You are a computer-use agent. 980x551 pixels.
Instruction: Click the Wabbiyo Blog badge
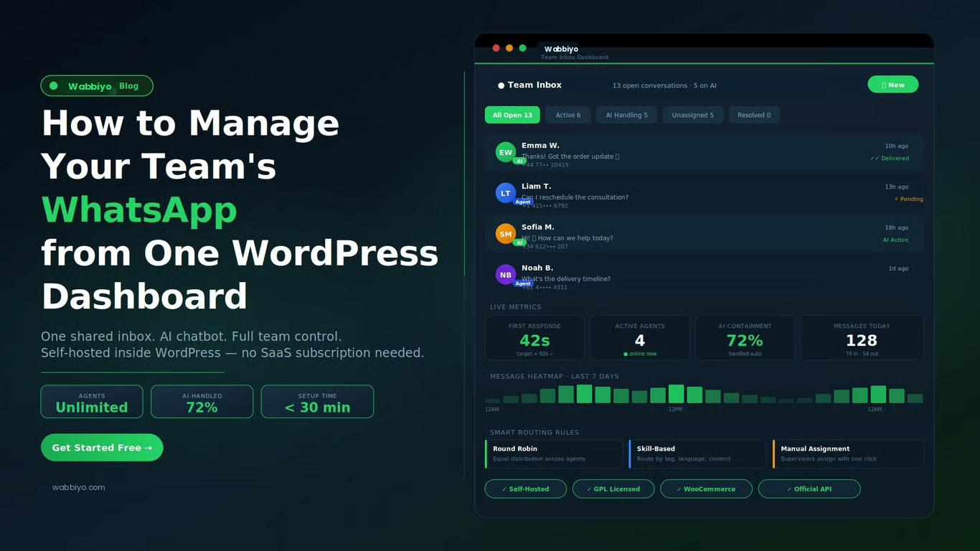tap(97, 86)
